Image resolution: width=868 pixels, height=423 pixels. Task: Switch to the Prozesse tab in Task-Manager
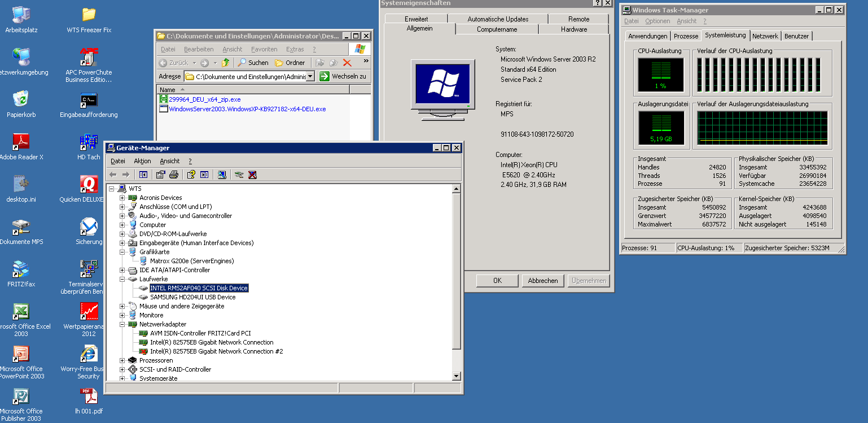pyautogui.click(x=686, y=36)
